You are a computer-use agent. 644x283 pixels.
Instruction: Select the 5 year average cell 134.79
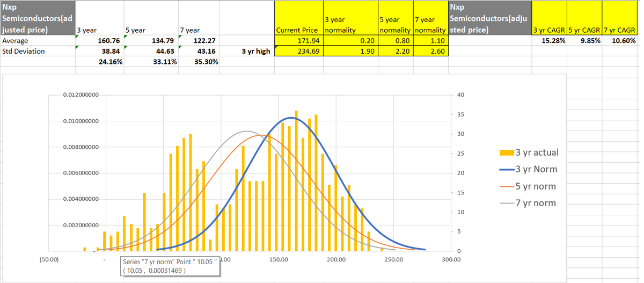tap(151, 41)
